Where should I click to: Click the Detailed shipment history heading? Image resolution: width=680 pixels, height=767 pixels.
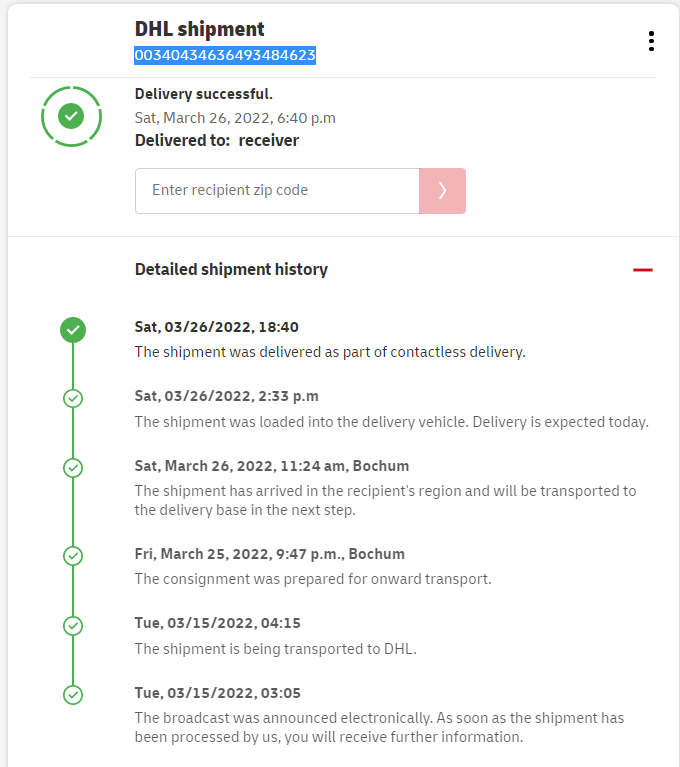click(x=231, y=269)
